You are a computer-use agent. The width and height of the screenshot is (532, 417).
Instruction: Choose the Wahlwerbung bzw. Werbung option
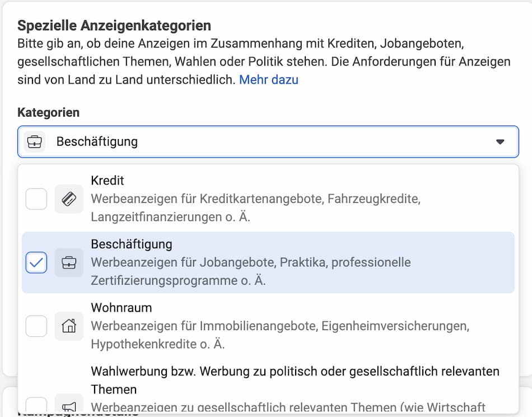coord(295,381)
